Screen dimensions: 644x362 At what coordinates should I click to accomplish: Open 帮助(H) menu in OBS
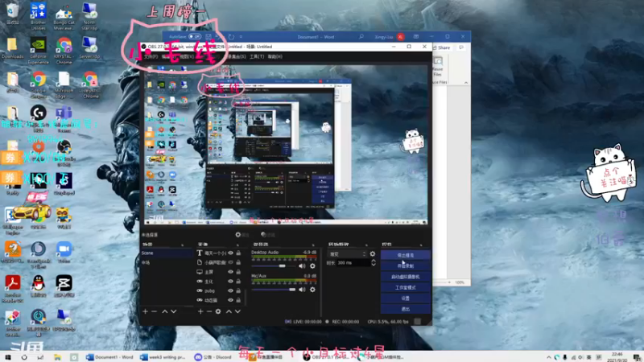(x=275, y=56)
